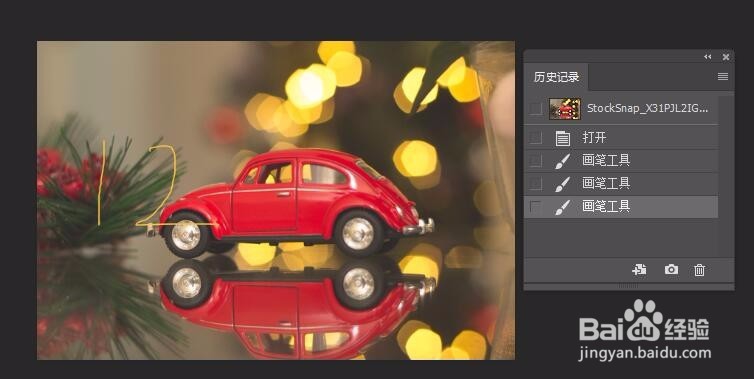Close the 历史记录 panel
The height and width of the screenshot is (379, 754).
(x=726, y=57)
